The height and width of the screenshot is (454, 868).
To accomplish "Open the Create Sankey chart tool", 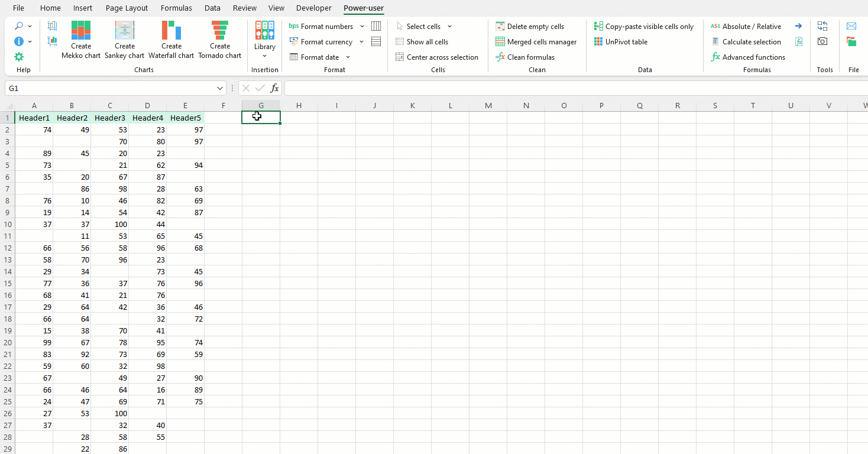I will pos(124,40).
